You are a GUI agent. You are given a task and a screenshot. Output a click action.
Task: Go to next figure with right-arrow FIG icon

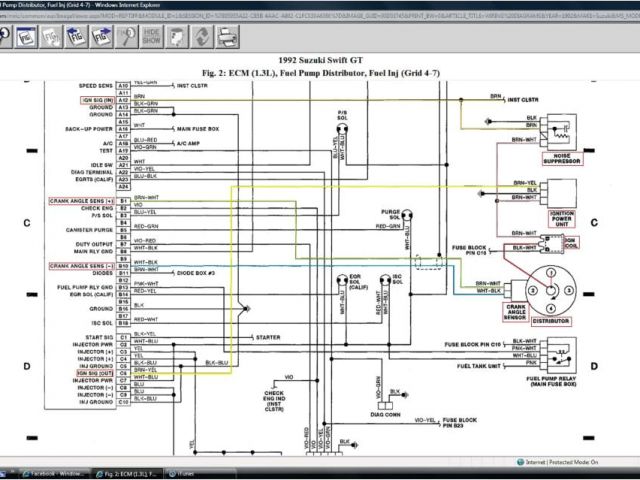click(x=102, y=38)
